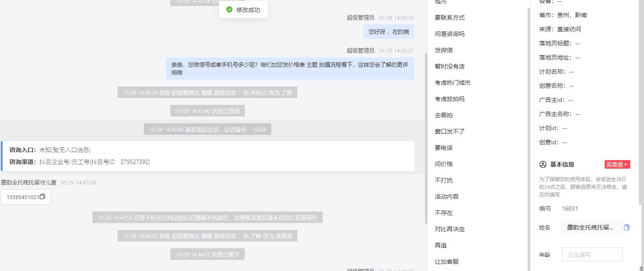
Task: Click the 编号 value 16031
Action: 570,208
